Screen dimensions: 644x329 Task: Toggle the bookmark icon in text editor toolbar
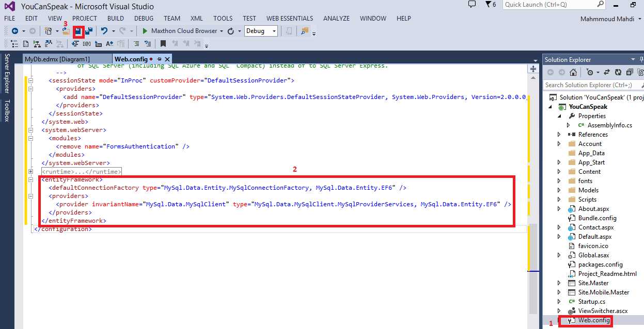tap(163, 44)
